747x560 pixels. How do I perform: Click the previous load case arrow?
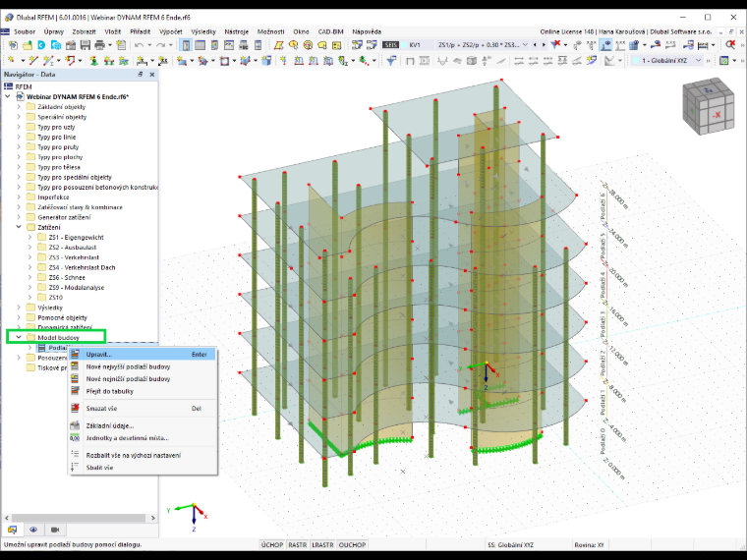pos(535,45)
